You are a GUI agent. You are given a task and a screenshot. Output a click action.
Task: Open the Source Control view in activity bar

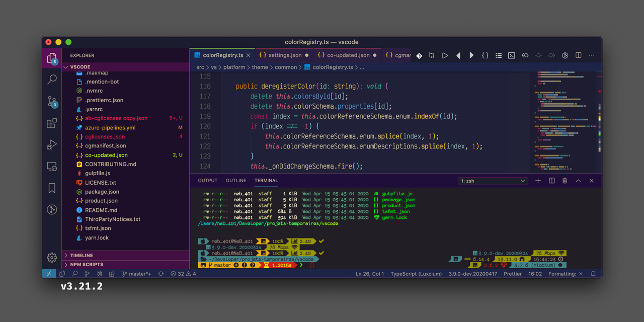[52, 102]
